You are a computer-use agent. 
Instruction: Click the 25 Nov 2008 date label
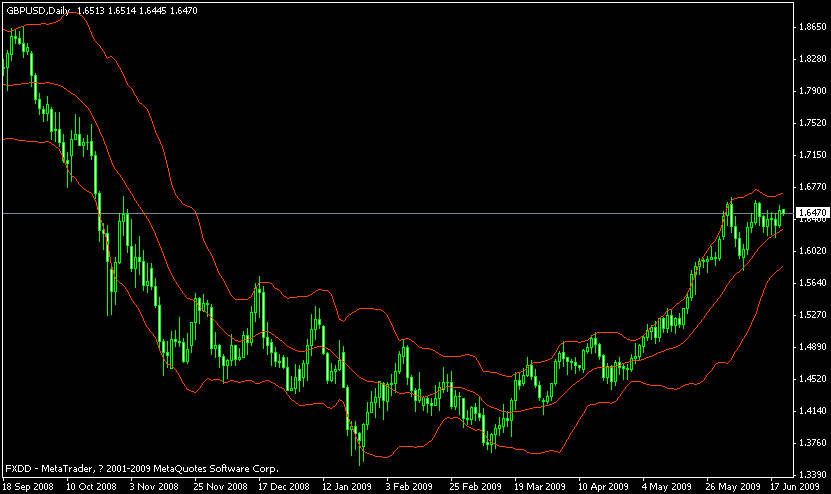220,486
